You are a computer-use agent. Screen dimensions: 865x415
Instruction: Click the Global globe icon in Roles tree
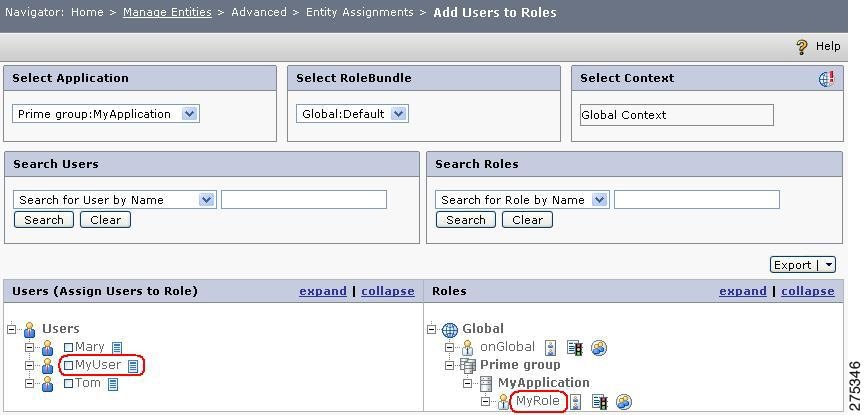pyautogui.click(x=450, y=330)
